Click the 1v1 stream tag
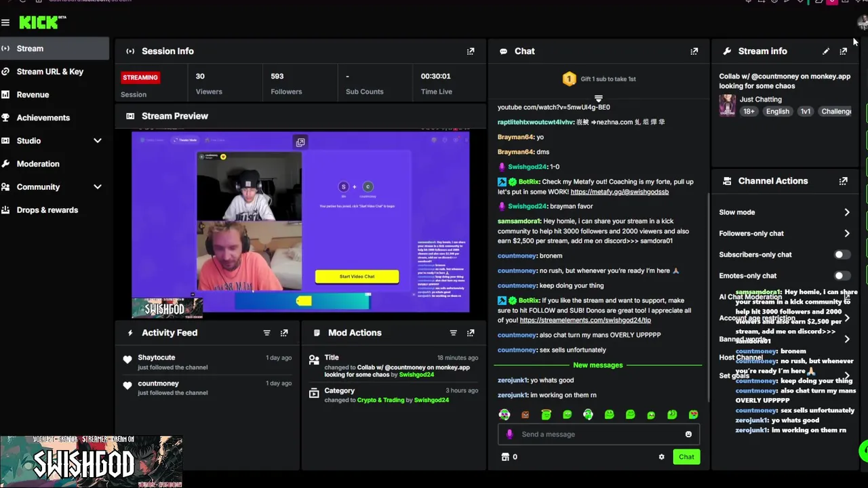The image size is (868, 488). coord(805,111)
